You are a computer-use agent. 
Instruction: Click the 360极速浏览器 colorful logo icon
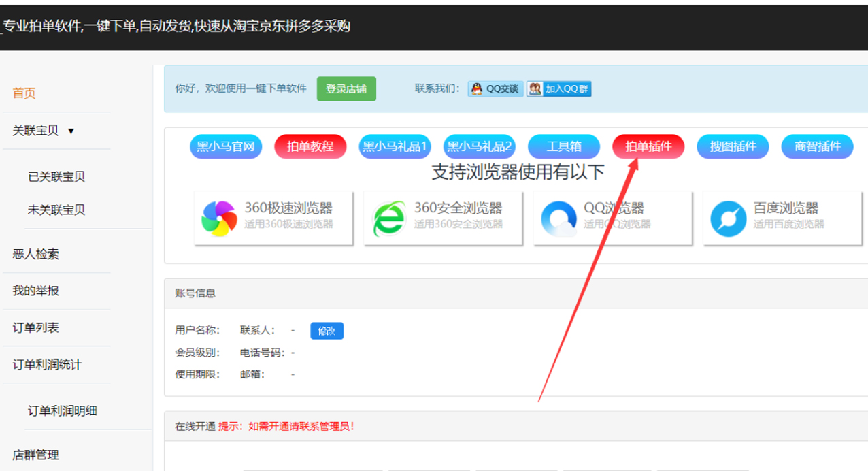coord(219,218)
